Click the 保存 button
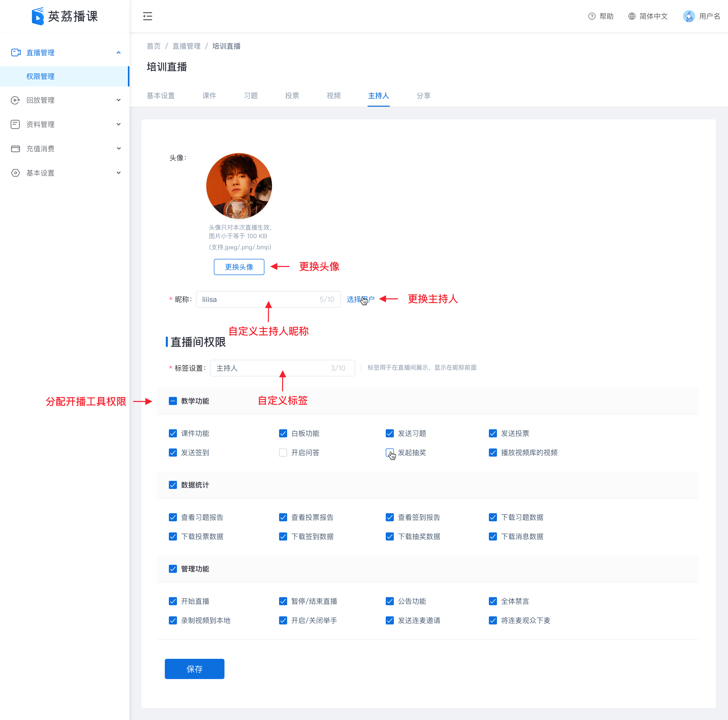728x720 pixels. click(x=194, y=669)
